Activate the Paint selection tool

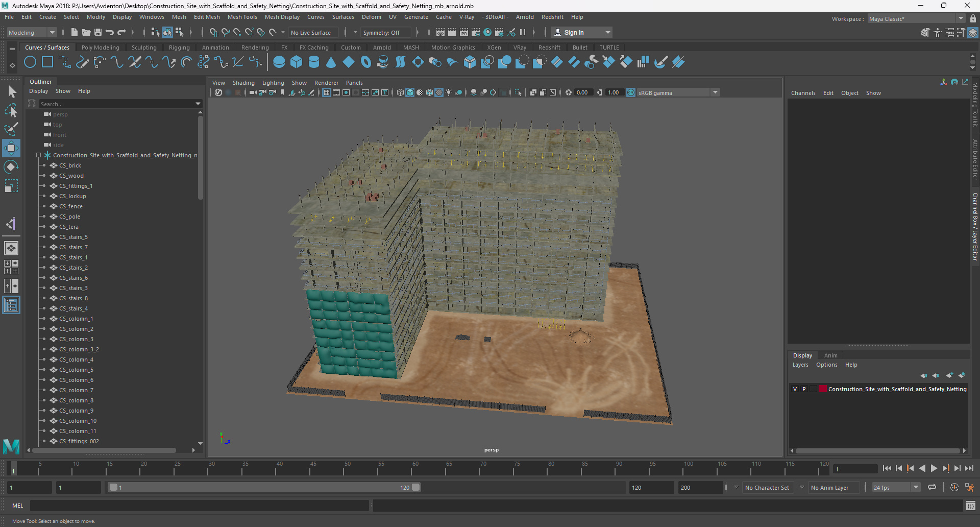click(x=11, y=129)
